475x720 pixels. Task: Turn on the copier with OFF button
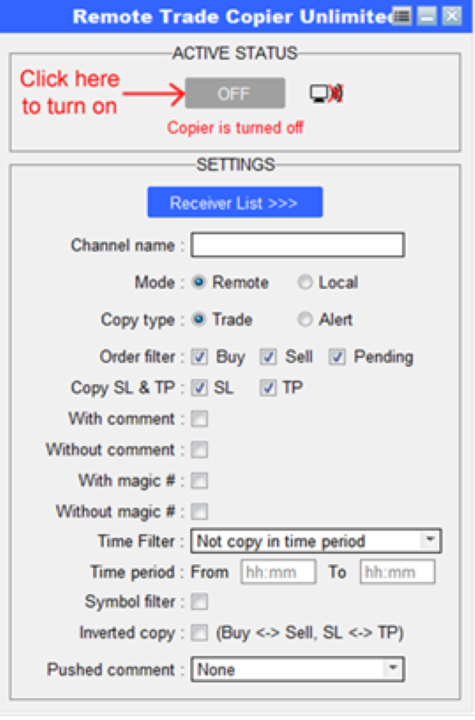(x=235, y=94)
